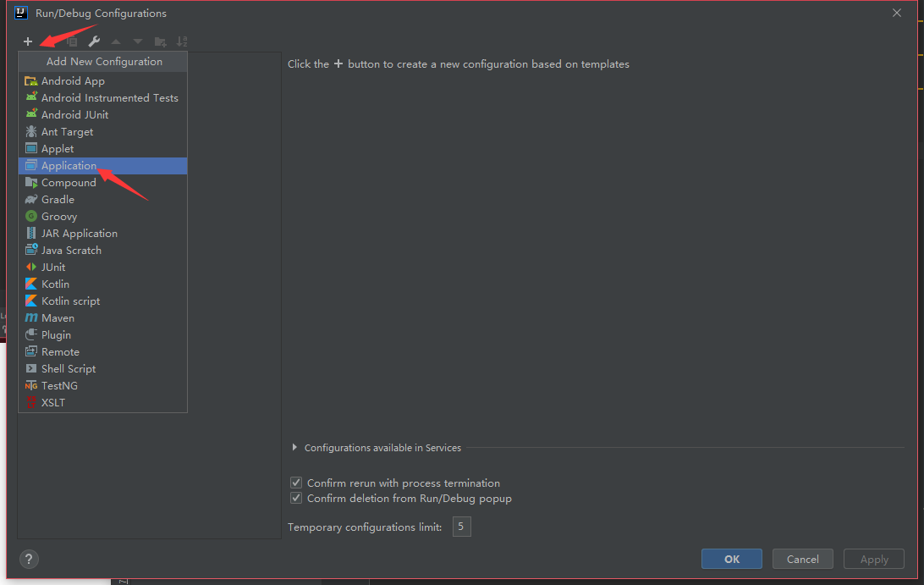Click the Application window icon
The image size is (924, 585).
pyautogui.click(x=31, y=165)
